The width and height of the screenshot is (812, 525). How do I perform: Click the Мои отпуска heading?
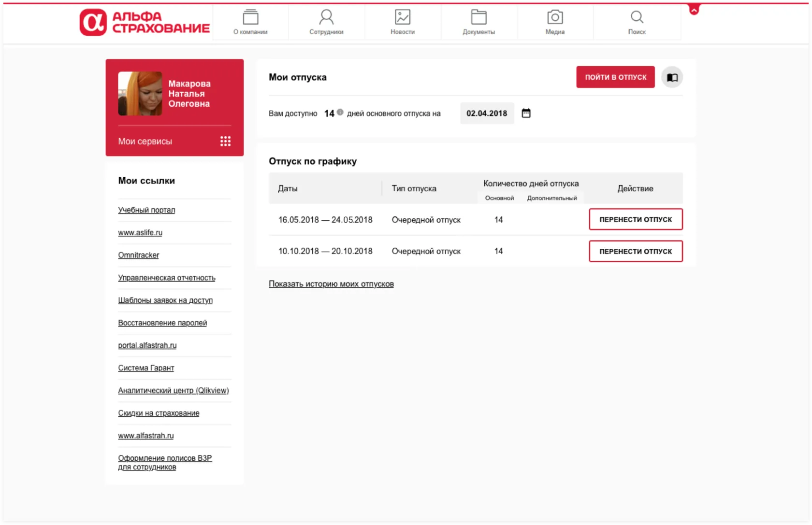(298, 77)
